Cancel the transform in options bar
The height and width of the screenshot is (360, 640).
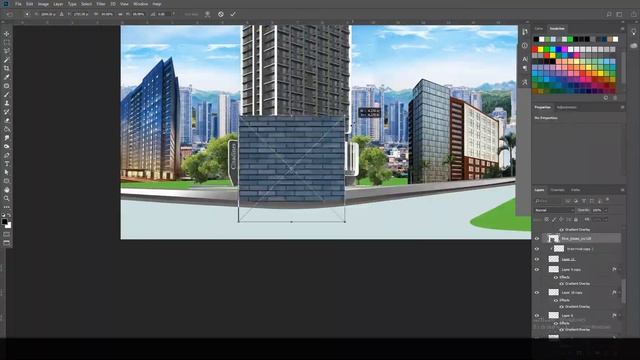point(221,14)
